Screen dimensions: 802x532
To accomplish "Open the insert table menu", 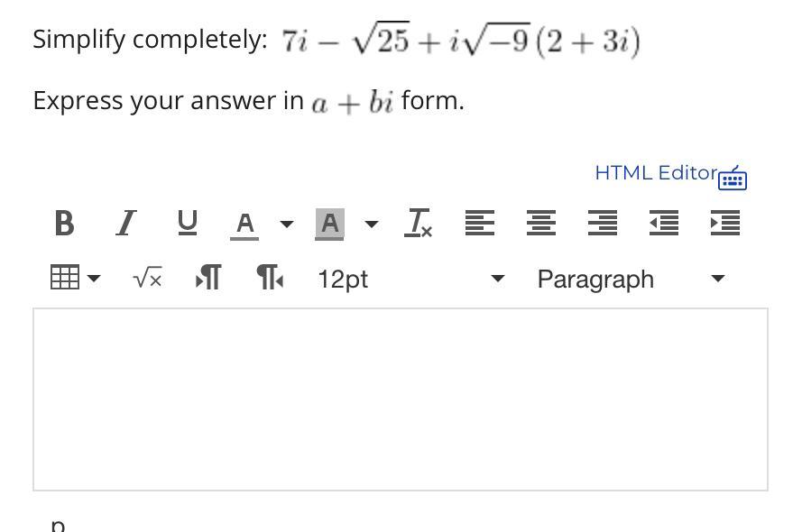I will pyautogui.click(x=75, y=279).
